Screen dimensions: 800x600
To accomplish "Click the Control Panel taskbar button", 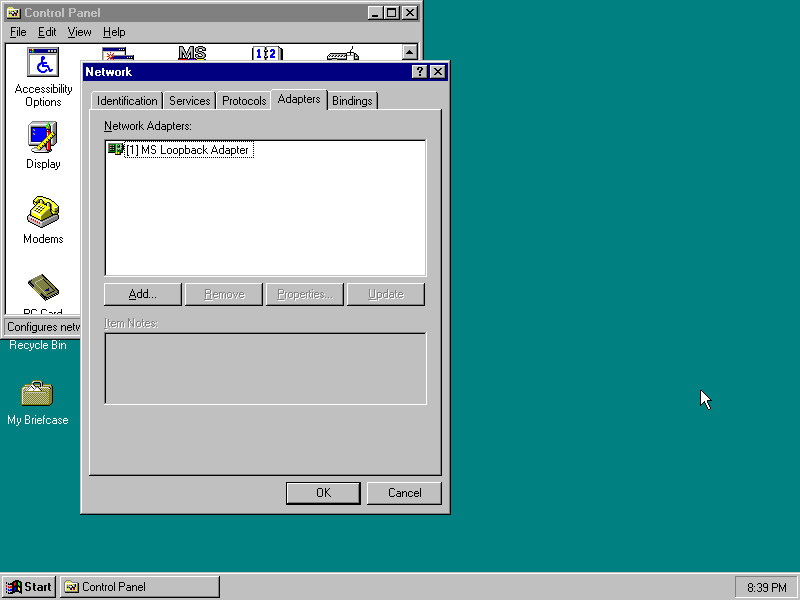I will click(x=140, y=587).
